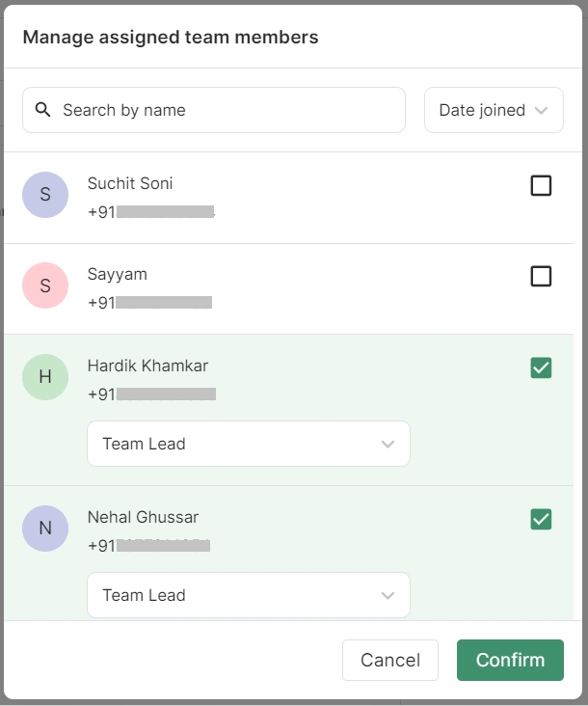Open the Date joined sort dropdown
Viewport: 588px width, 706px height.
[x=494, y=110]
